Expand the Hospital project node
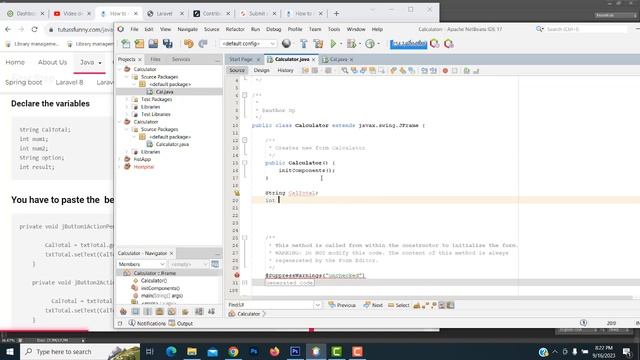The height and width of the screenshot is (360, 640). pyautogui.click(x=120, y=167)
